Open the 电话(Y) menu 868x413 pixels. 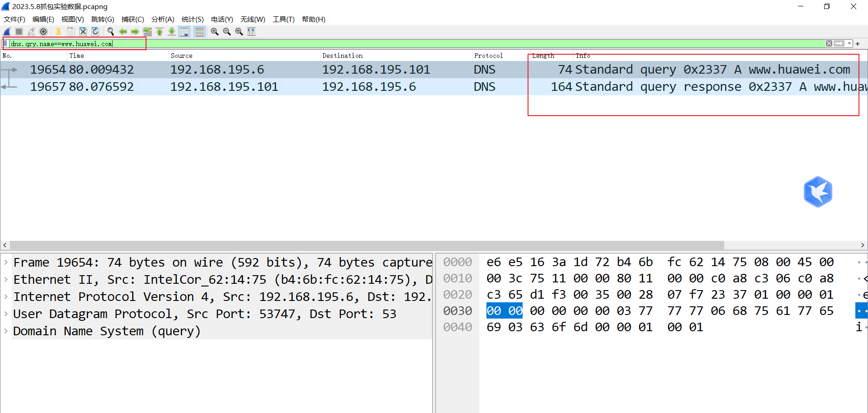(222, 19)
